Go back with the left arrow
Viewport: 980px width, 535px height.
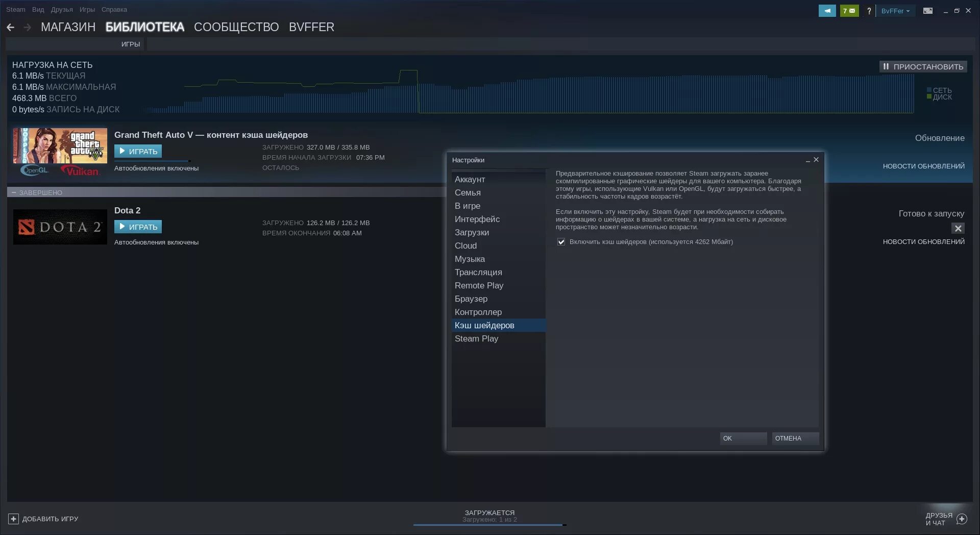point(10,27)
